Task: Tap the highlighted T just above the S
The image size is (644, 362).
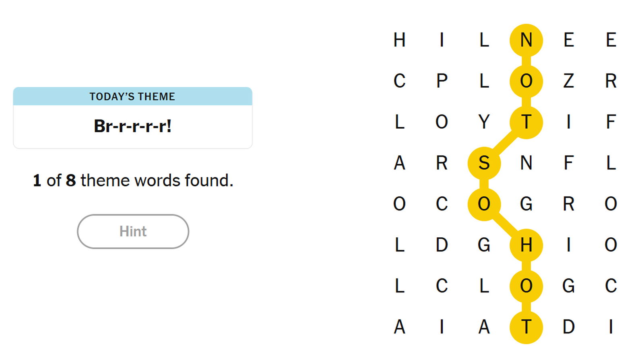Action: 526,122
